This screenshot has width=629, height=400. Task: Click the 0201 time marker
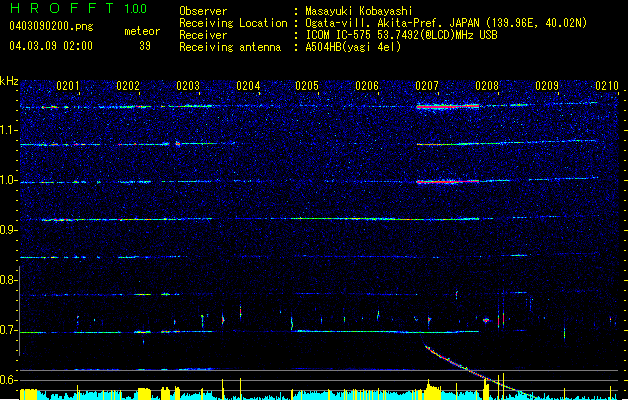coord(68,86)
